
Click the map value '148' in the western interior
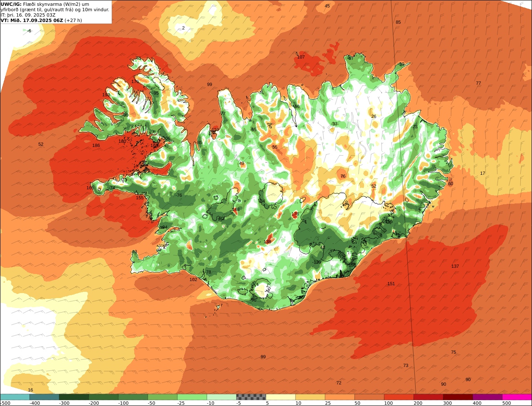[236, 210]
